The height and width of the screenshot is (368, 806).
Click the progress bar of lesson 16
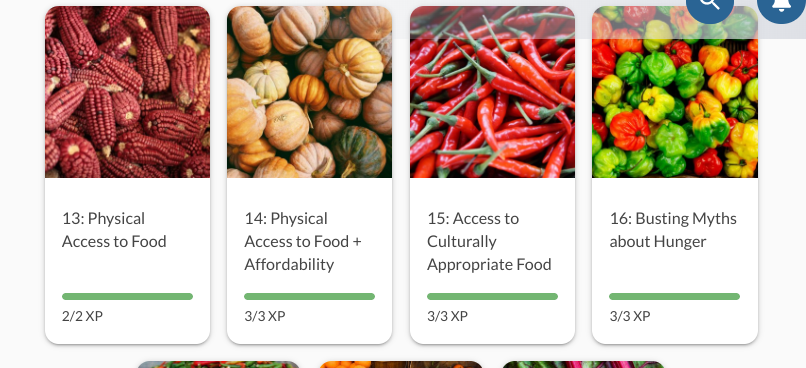[674, 297]
